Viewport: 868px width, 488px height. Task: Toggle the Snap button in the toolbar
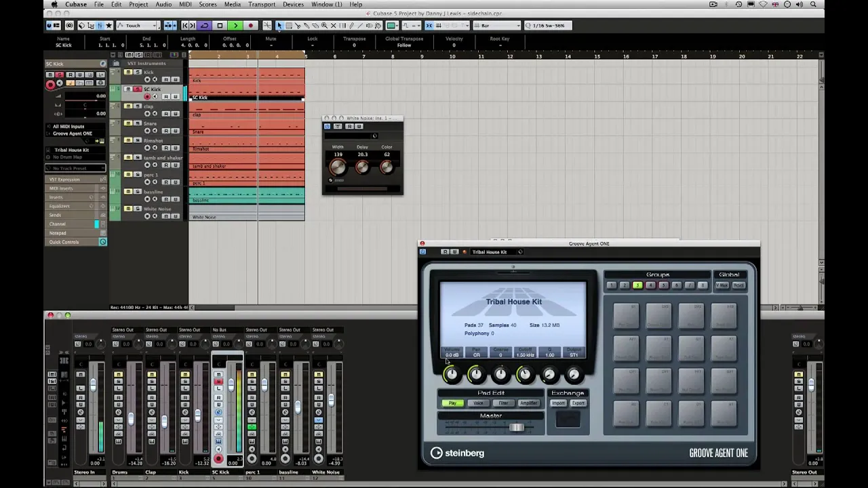point(429,26)
